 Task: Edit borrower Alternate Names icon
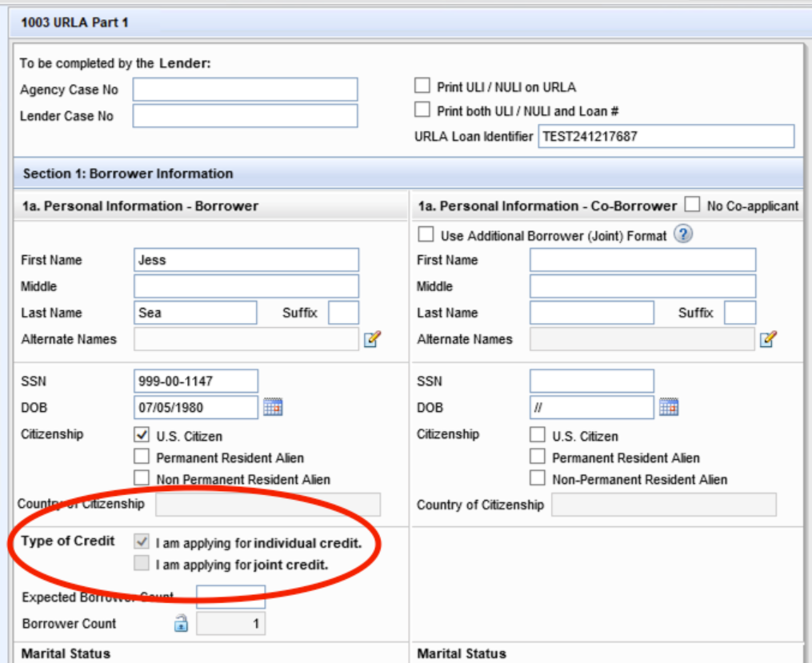(x=372, y=339)
